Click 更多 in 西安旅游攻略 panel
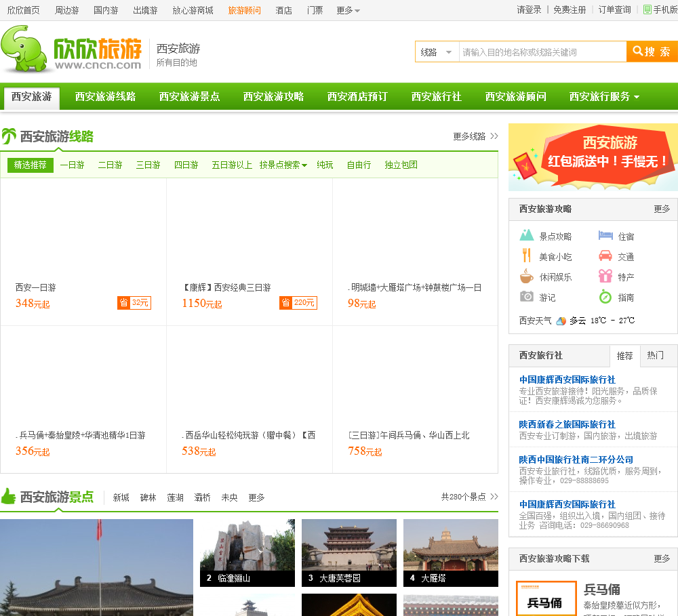The height and width of the screenshot is (616, 678). coord(662,209)
